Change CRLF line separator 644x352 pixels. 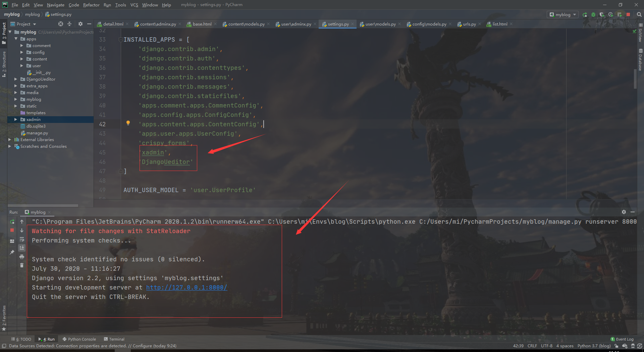pos(532,346)
